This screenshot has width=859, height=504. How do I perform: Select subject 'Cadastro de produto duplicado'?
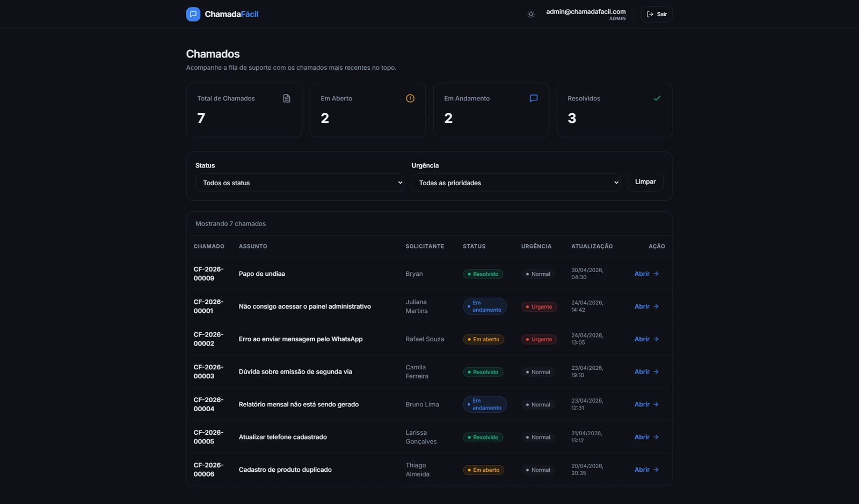point(285,470)
